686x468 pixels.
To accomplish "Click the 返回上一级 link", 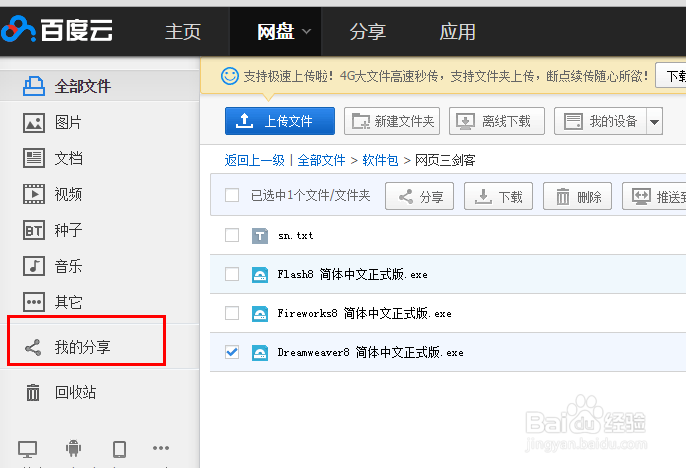I will pos(255,161).
